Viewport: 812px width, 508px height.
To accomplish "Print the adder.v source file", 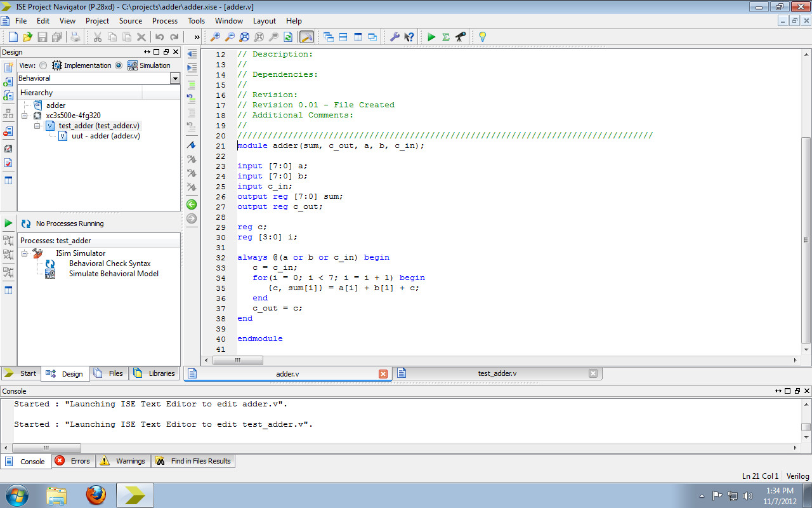I will point(74,36).
